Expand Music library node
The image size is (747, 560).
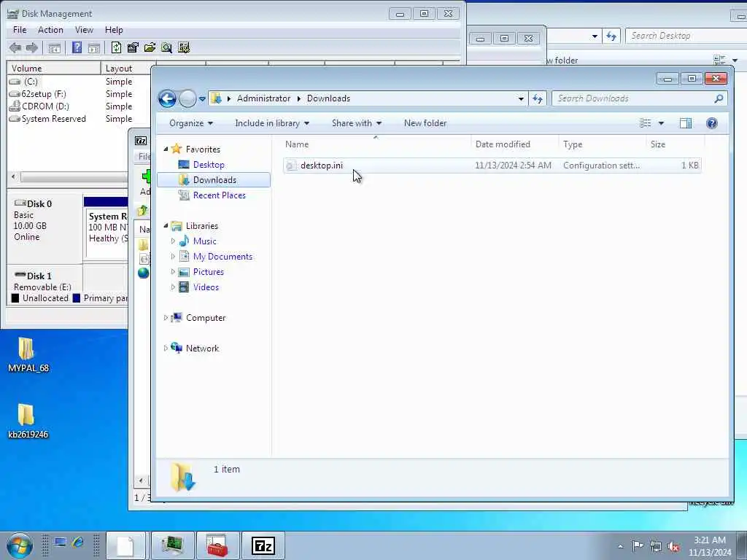pos(173,241)
